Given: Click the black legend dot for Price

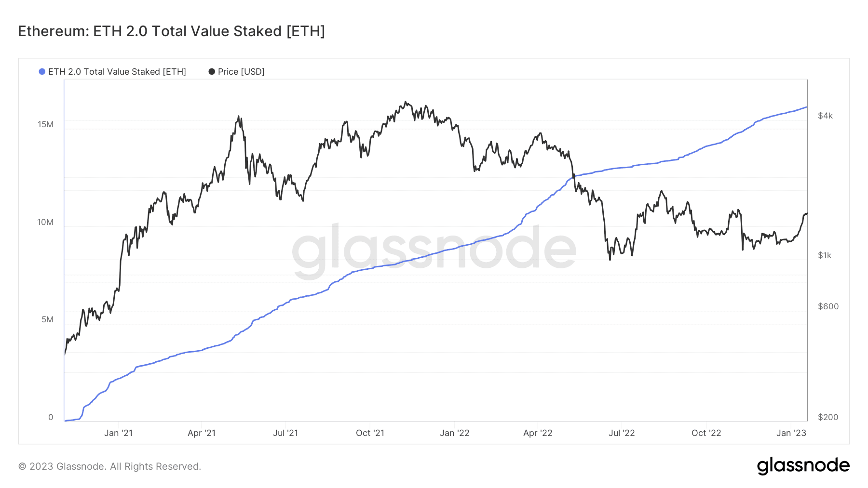Looking at the screenshot, I should point(212,72).
